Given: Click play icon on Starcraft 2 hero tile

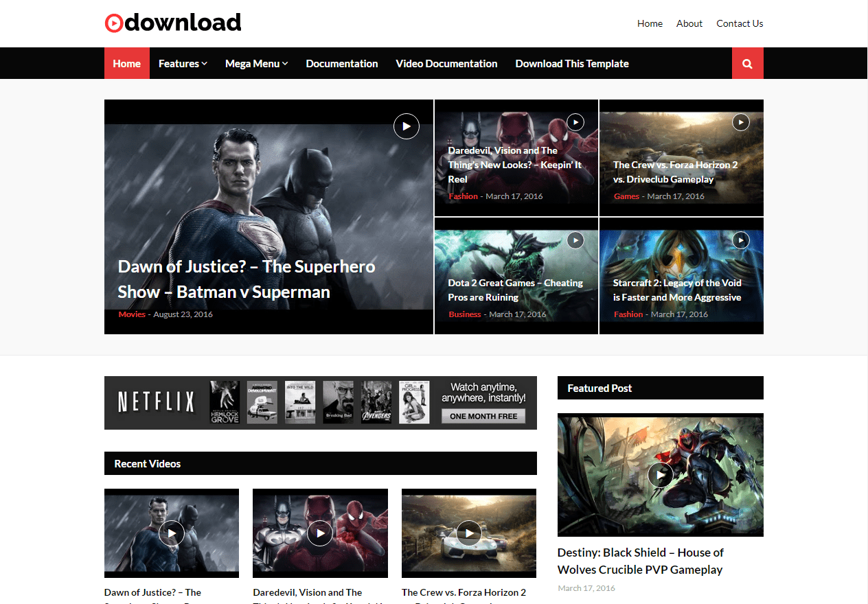Looking at the screenshot, I should click(741, 240).
